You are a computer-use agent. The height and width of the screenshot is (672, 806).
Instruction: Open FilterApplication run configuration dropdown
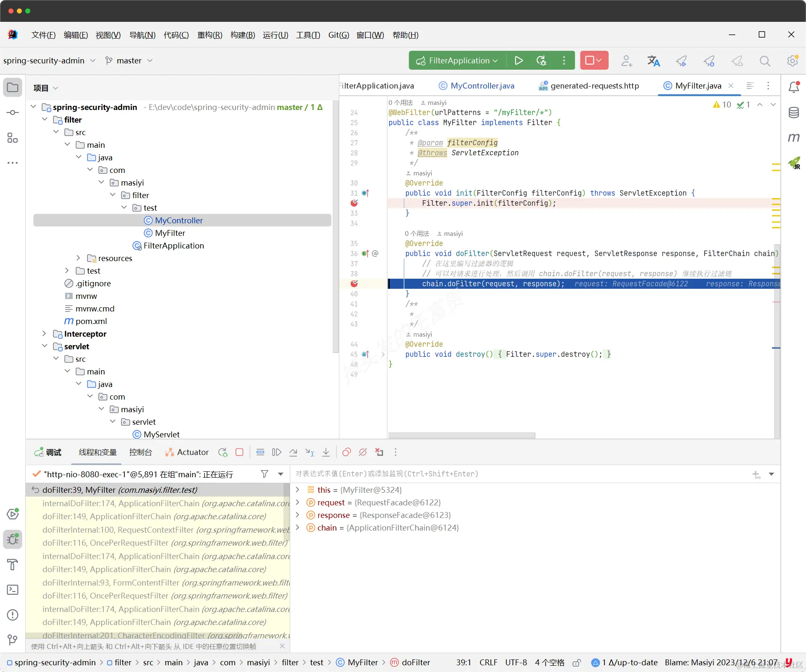457,60
